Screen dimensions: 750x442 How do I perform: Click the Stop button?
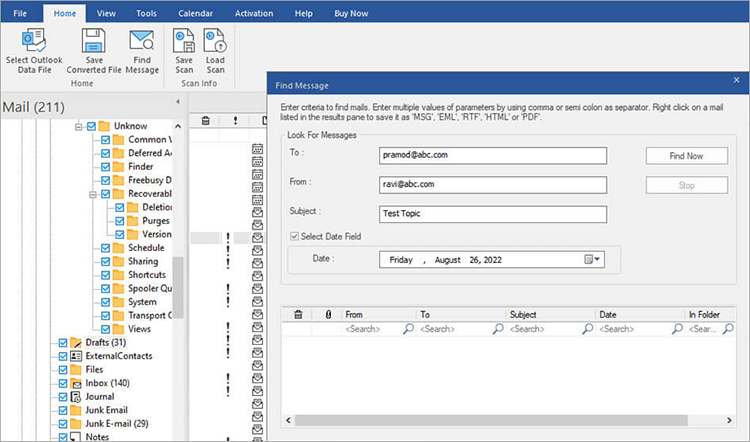pos(686,185)
